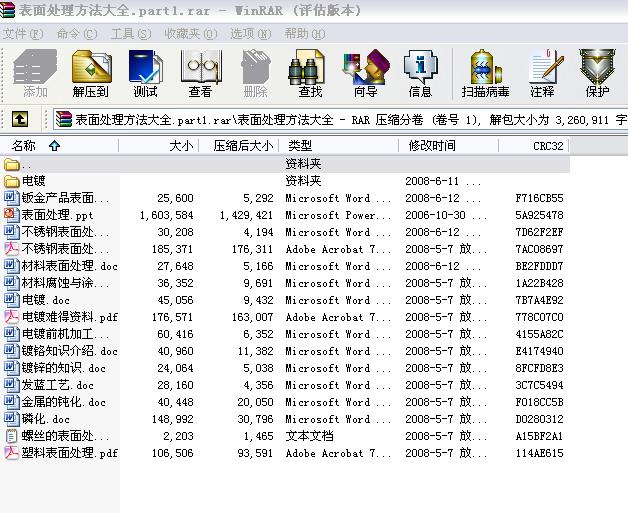628x513 pixels.
Task: Click the Word icon of 镀铬知识介绍.doc
Action: pyautogui.click(x=12, y=351)
